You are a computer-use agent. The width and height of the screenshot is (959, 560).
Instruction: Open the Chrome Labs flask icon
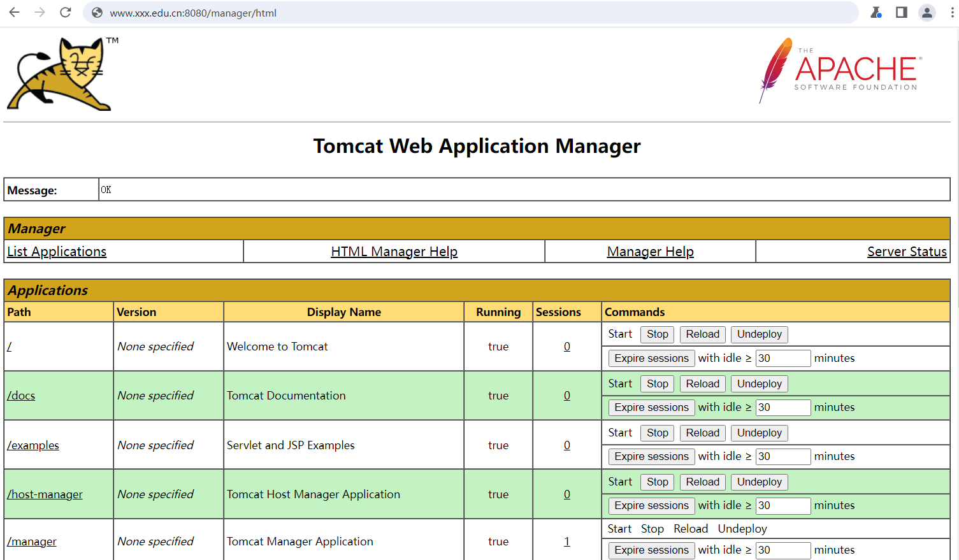tap(876, 13)
